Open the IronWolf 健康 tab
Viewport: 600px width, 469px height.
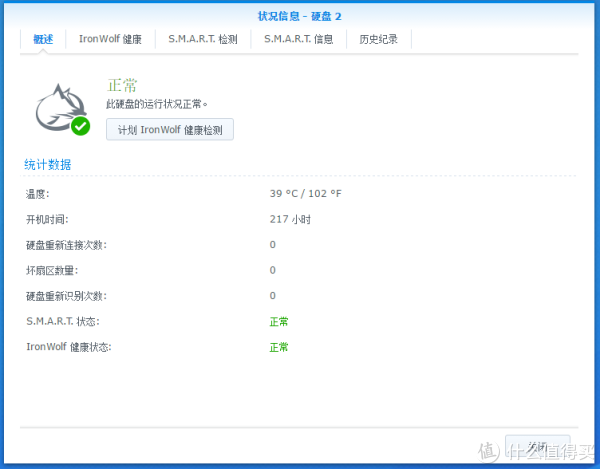click(110, 39)
